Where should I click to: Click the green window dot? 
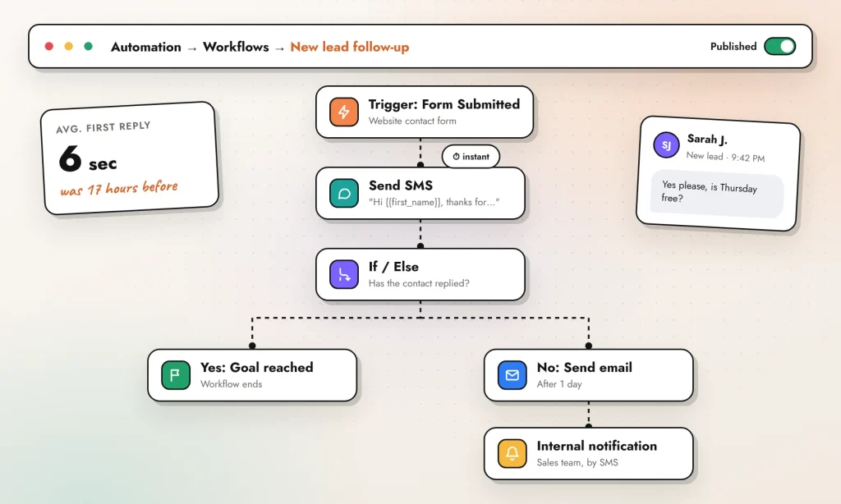(88, 46)
